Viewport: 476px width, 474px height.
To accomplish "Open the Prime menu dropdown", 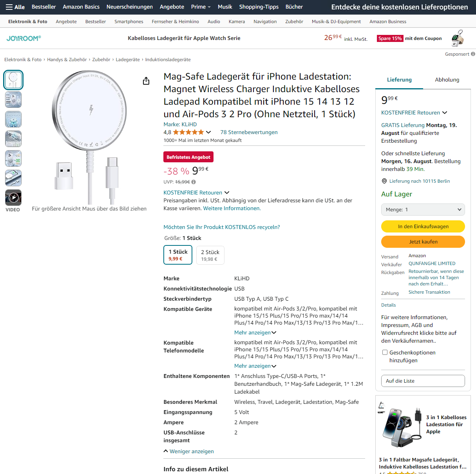I will point(201,7).
